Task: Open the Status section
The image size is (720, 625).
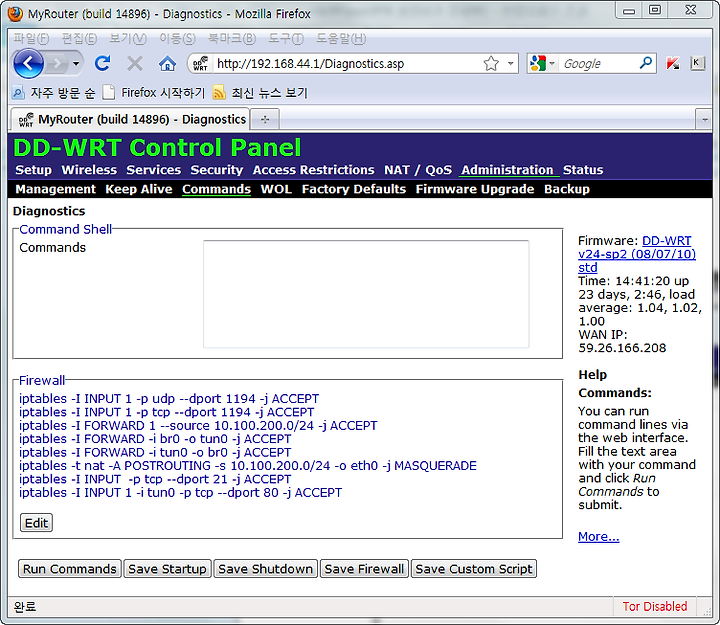Action: 583,170
